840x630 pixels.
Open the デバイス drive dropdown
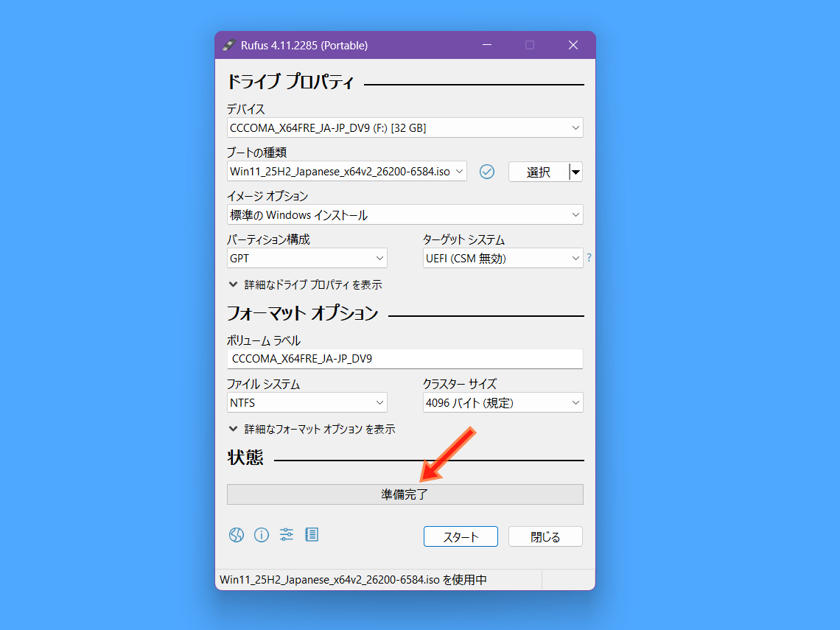(405, 127)
